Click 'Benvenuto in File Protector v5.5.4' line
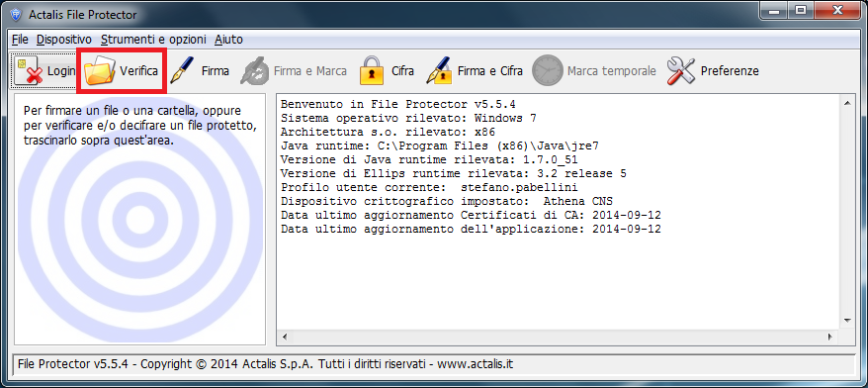Viewport: 868px width, 388px height. (398, 104)
